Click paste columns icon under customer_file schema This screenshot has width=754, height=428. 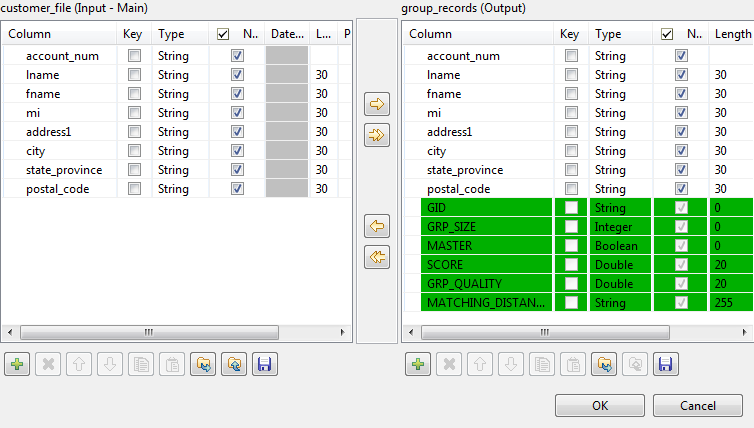[x=172, y=365]
